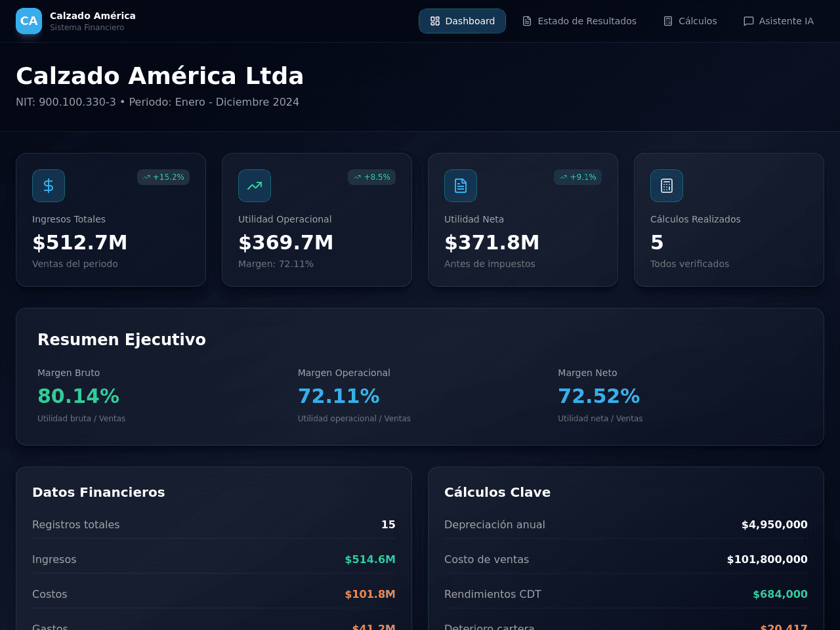This screenshot has height=630, width=840.
Task: Click the Rendimientos CDT row label
Action: tap(493, 594)
